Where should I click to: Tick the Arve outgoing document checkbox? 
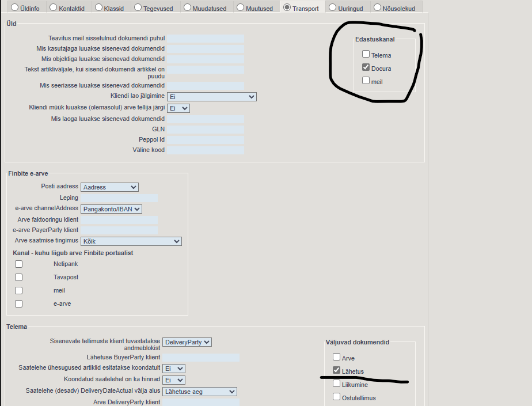coord(337,357)
